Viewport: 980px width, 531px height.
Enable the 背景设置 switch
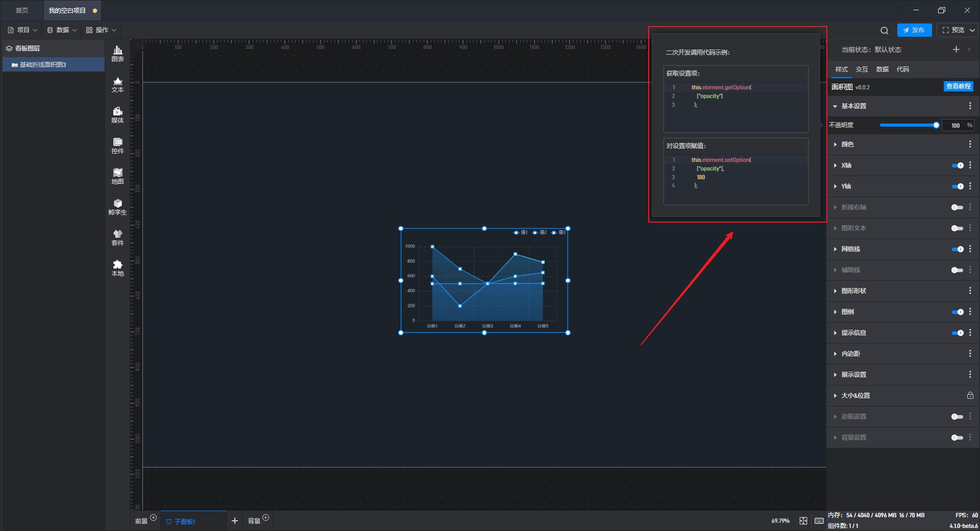pyautogui.click(x=958, y=438)
